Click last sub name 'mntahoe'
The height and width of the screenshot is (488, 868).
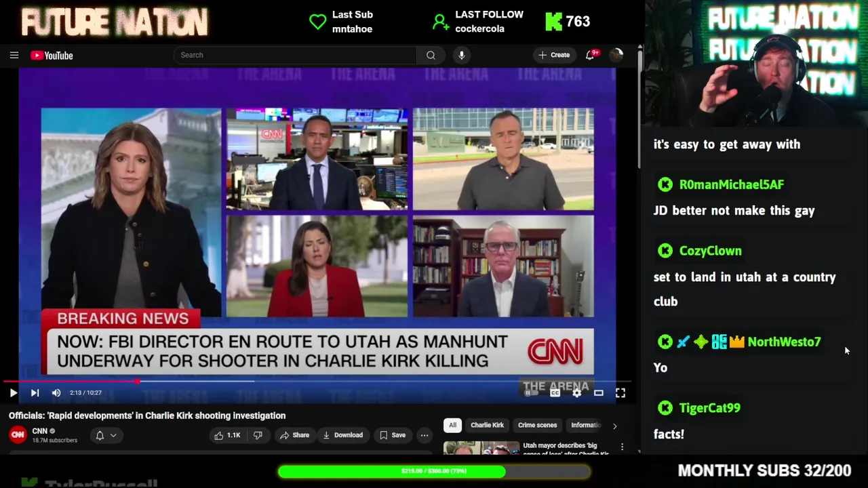click(x=352, y=29)
